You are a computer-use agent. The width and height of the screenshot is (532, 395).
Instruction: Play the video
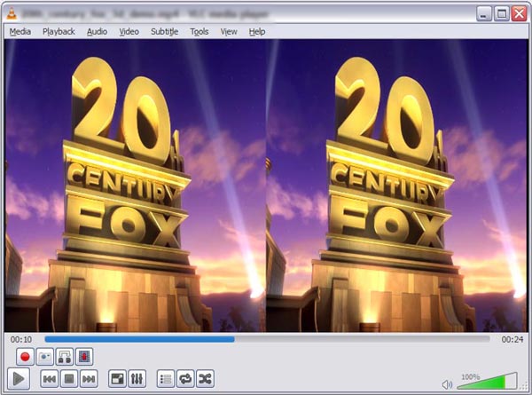(x=19, y=379)
